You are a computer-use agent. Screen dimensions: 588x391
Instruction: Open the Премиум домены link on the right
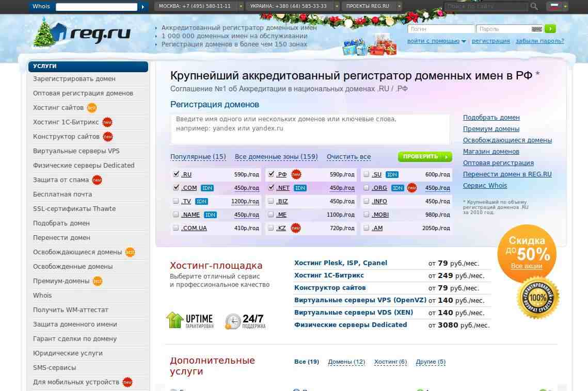pos(491,129)
